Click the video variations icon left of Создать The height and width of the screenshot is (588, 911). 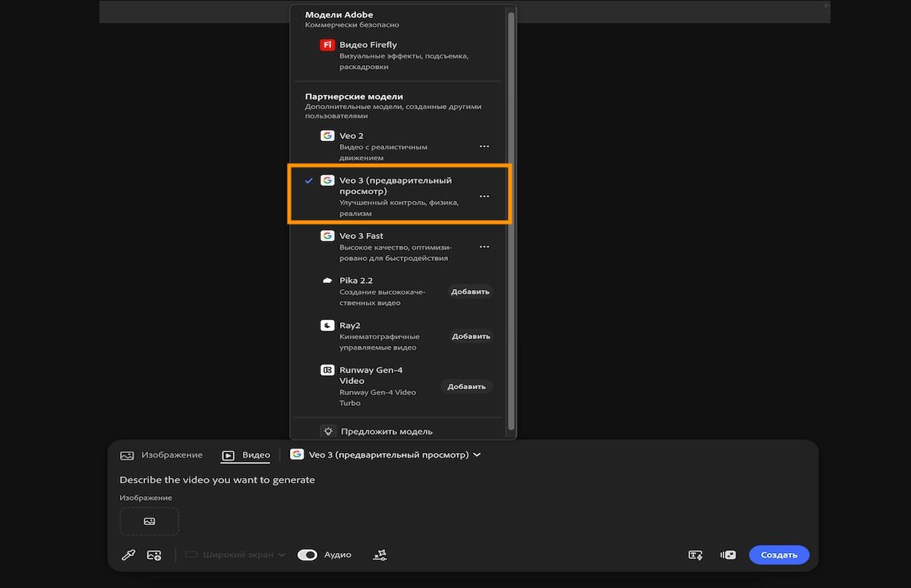pyautogui.click(x=728, y=555)
